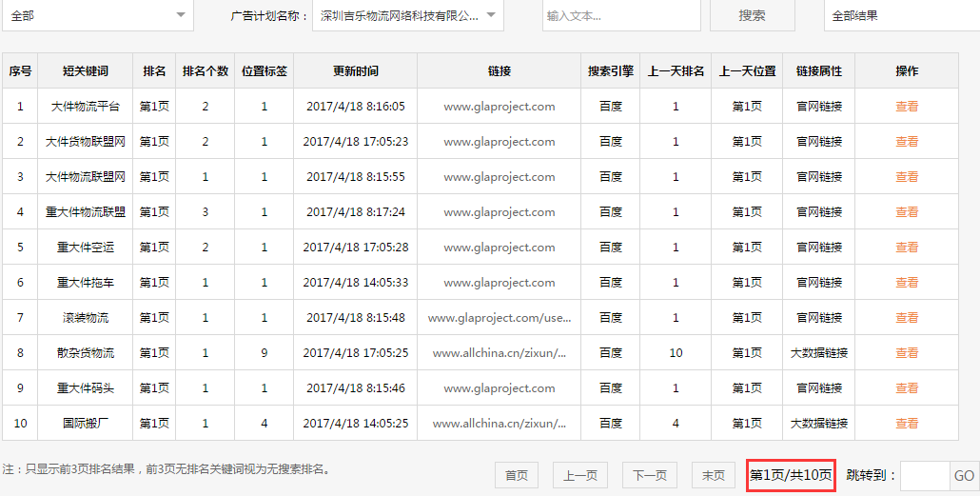
Task: Click allchina.cn link in 散杂货物流 row
Action: tap(500, 353)
